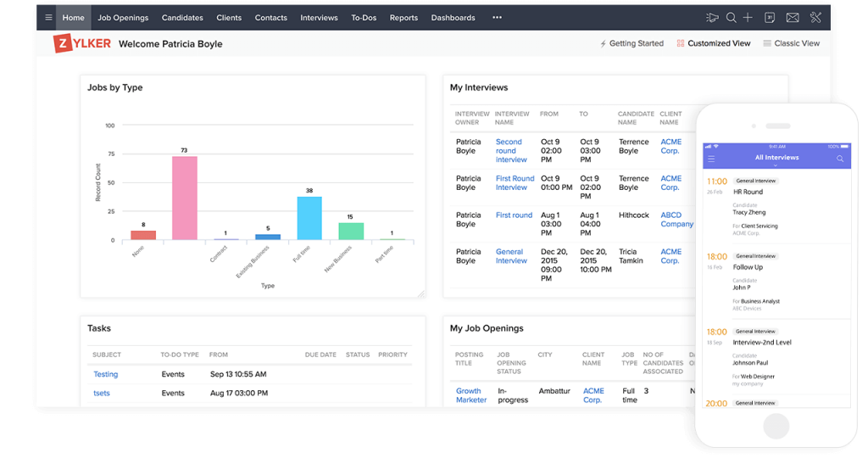868x458 pixels.
Task: Go to the Candidates tab
Action: 182,18
